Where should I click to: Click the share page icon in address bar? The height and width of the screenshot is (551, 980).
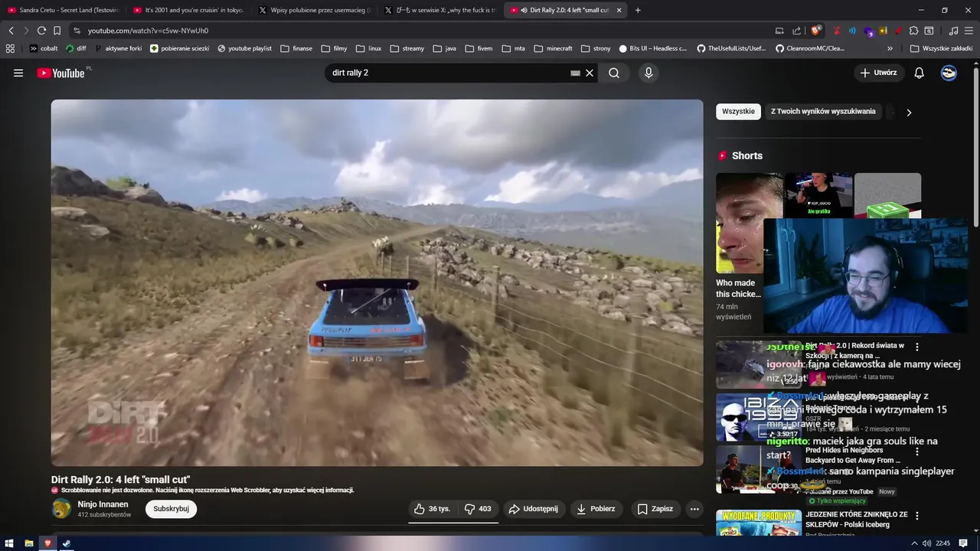pyautogui.click(x=797, y=31)
